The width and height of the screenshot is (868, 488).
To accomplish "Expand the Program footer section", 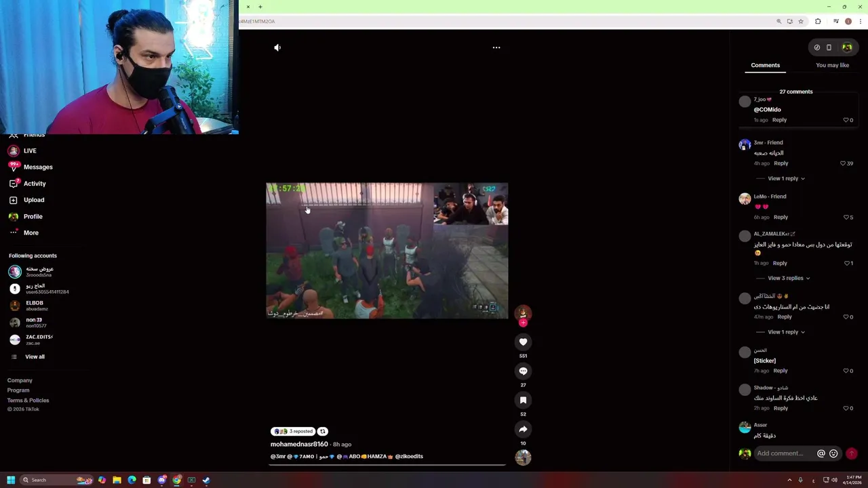I will 18,390.
